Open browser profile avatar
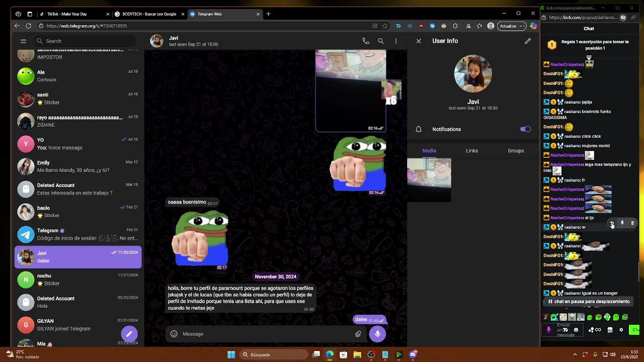The height and width of the screenshot is (362, 644). pos(491,26)
